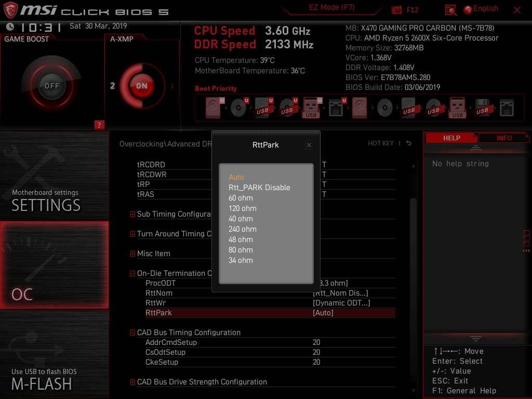
Task: Select the tRCDRD timing row
Action: coord(266,165)
